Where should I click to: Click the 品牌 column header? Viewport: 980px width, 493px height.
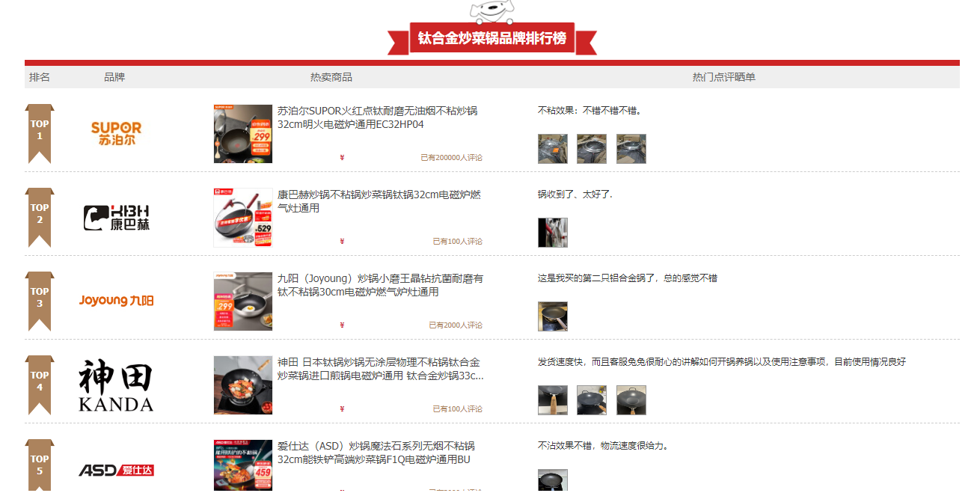[x=114, y=77]
